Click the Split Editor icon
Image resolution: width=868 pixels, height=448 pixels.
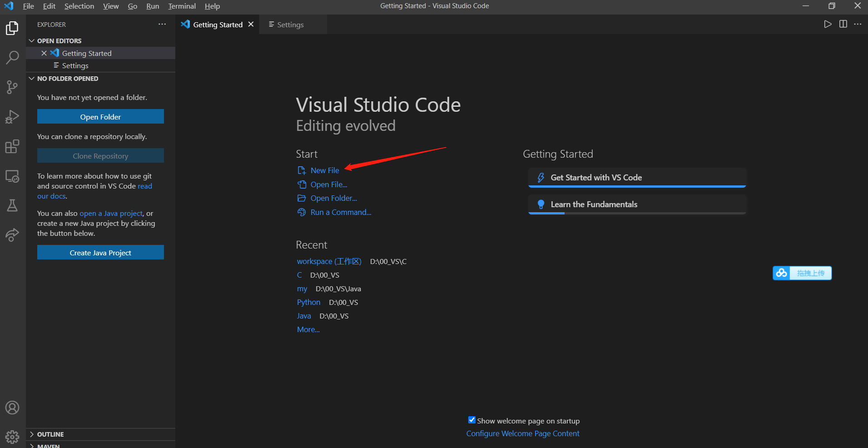(843, 24)
